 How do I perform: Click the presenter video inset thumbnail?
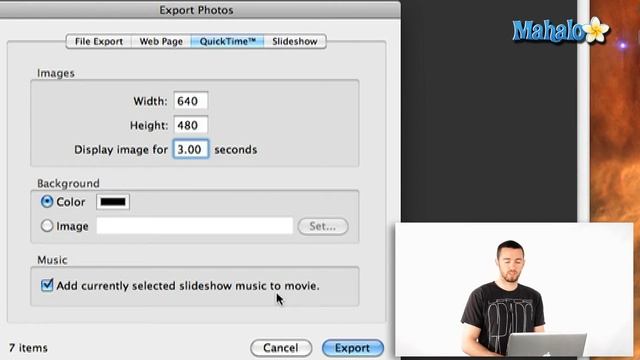tap(514, 289)
